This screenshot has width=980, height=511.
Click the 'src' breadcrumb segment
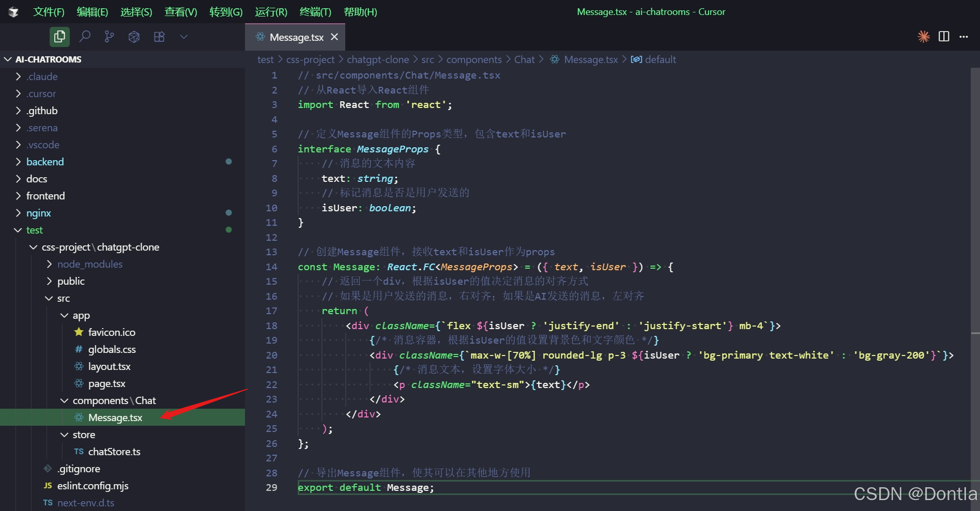click(x=427, y=59)
